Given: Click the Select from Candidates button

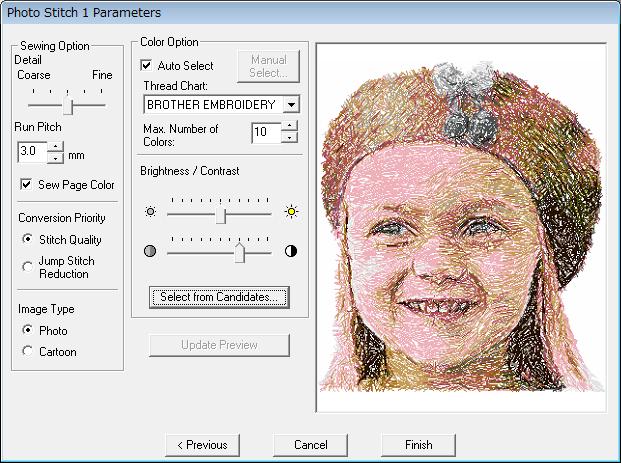Looking at the screenshot, I should (219, 297).
